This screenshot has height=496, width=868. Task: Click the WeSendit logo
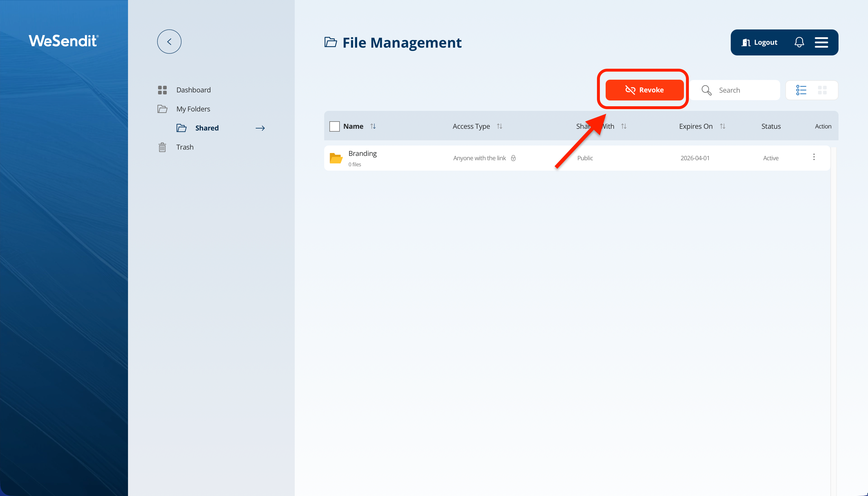pyautogui.click(x=64, y=41)
